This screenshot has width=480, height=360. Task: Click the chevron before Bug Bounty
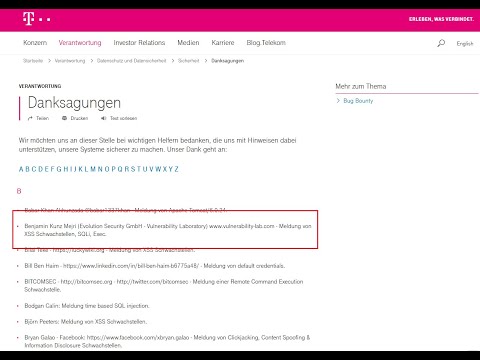click(338, 101)
